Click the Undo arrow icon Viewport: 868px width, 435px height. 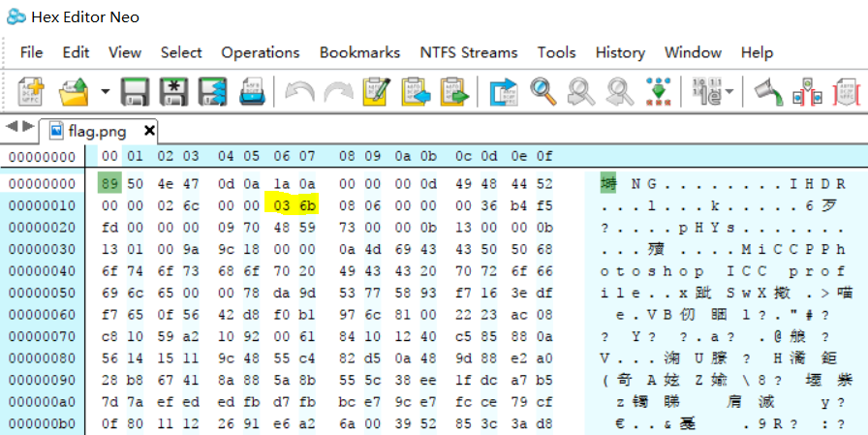pos(299,91)
